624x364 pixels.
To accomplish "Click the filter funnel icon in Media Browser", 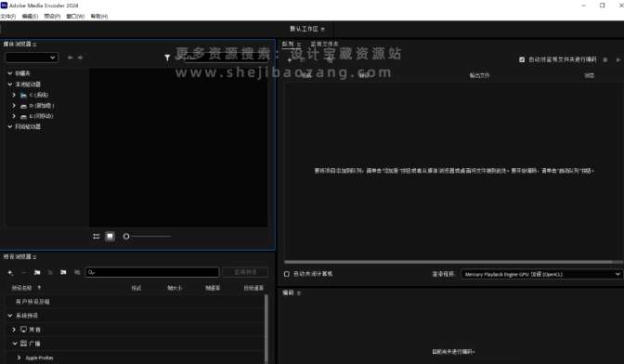I will [x=167, y=58].
